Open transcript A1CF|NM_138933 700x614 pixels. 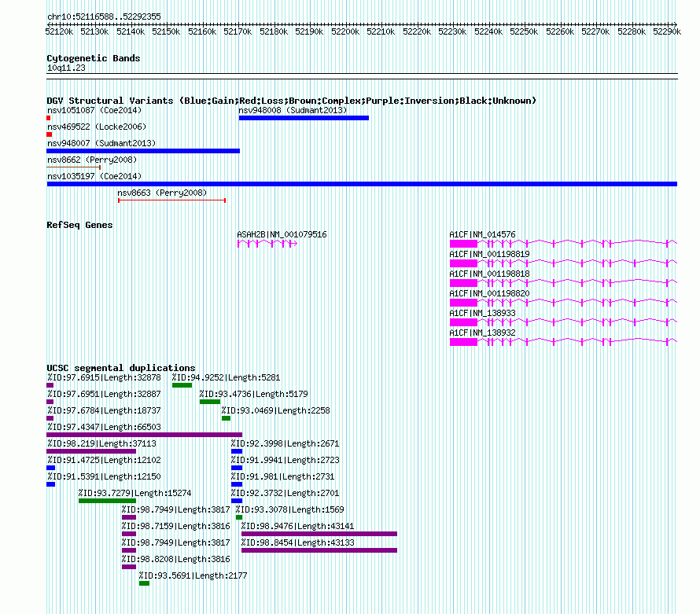(482, 313)
